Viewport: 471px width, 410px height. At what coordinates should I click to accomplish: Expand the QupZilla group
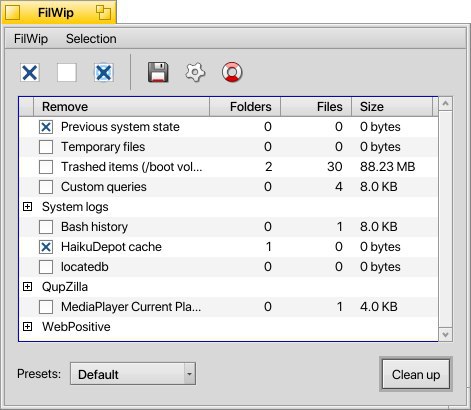pos(28,287)
